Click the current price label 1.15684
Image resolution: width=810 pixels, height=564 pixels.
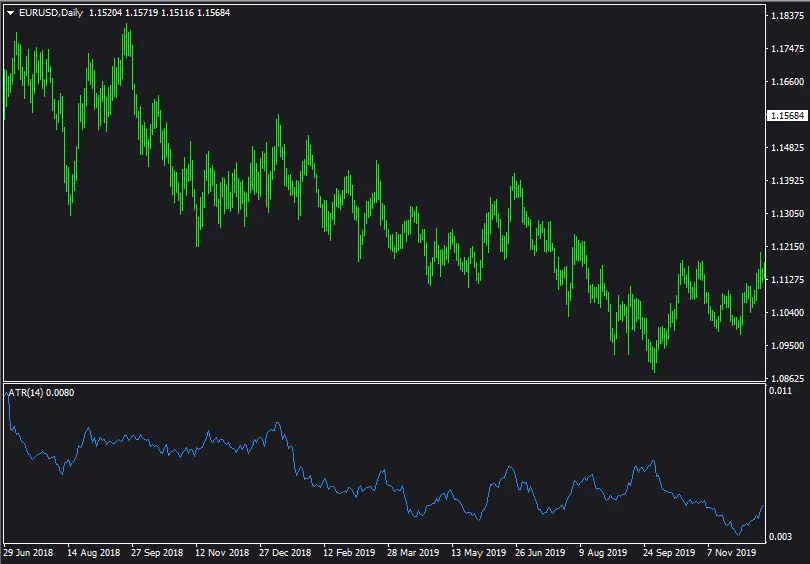[787, 115]
